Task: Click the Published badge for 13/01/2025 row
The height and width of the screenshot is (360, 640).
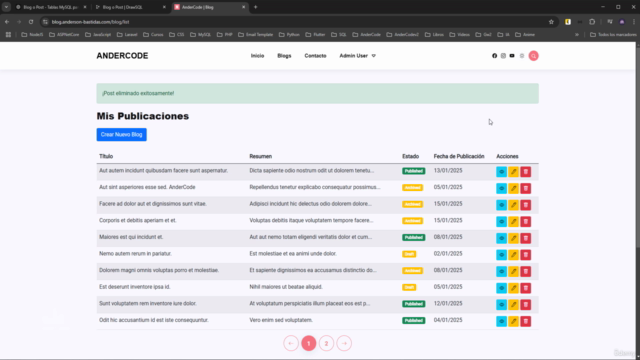Action: 413,171
